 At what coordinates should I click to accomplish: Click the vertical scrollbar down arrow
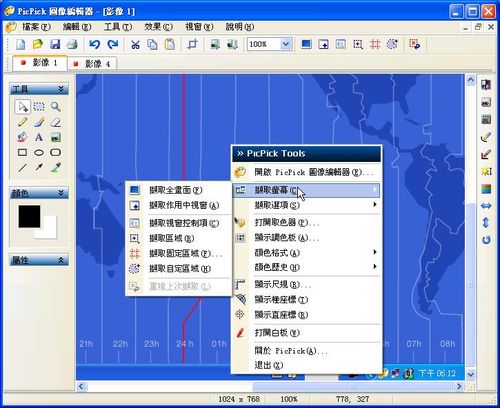(x=470, y=374)
